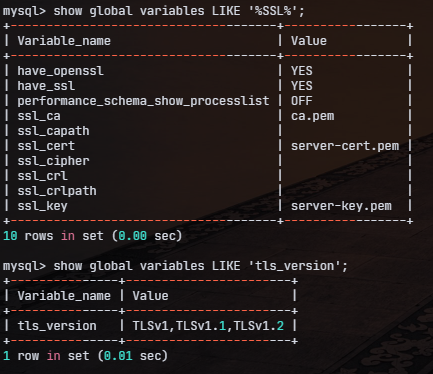Screen dimensions: 433x374
Task: Select the ssl_key variable name
Action: click(x=42, y=206)
